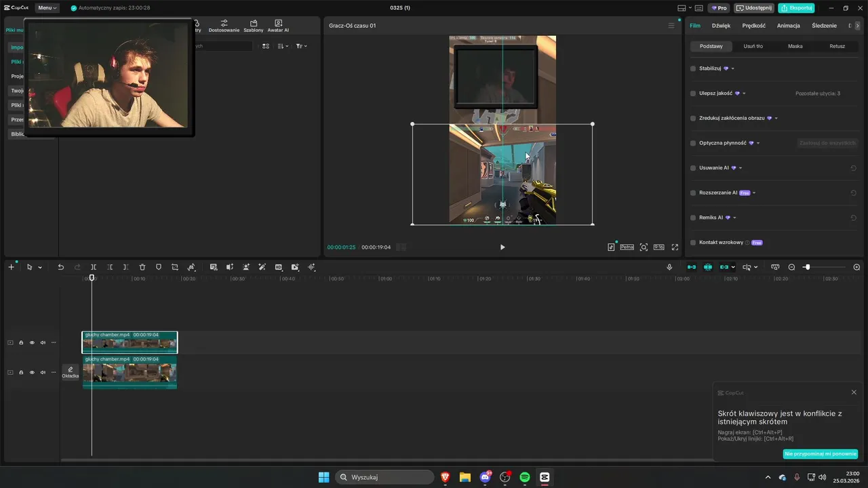
Task: Open the Śledzenie tab
Action: coord(825,26)
